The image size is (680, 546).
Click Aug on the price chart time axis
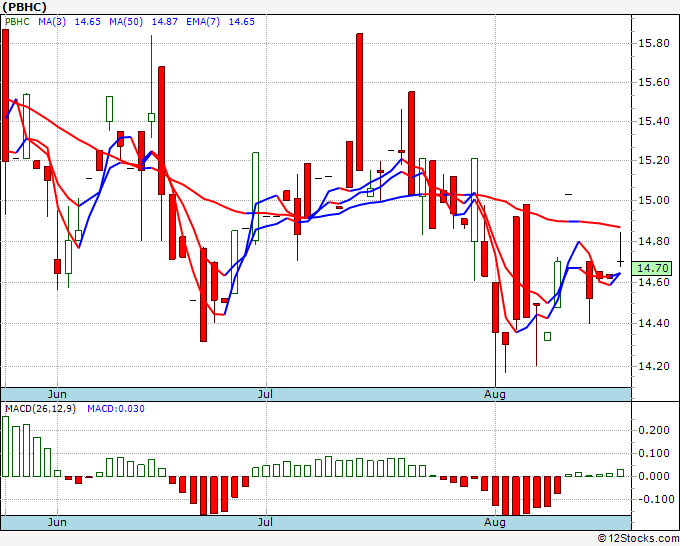495,394
